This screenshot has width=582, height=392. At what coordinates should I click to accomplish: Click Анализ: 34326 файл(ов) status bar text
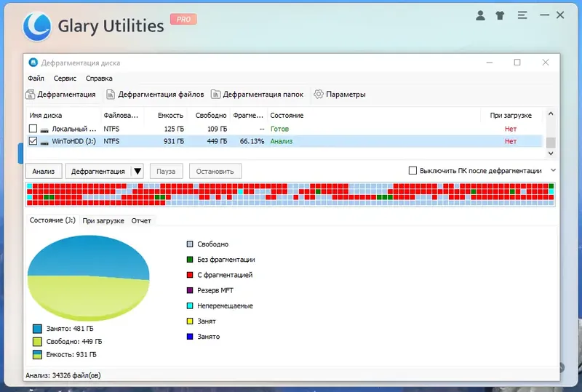point(63,375)
